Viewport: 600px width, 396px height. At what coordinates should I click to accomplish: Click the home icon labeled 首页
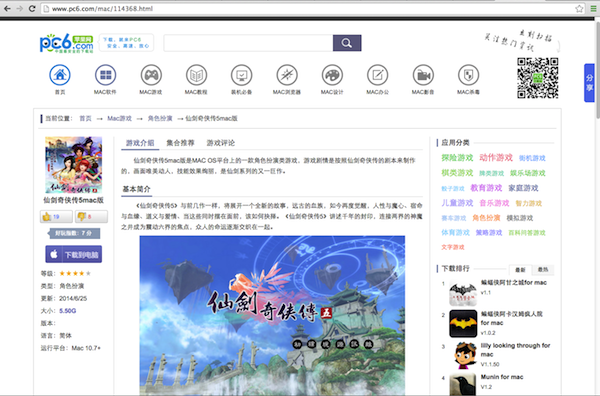point(60,75)
